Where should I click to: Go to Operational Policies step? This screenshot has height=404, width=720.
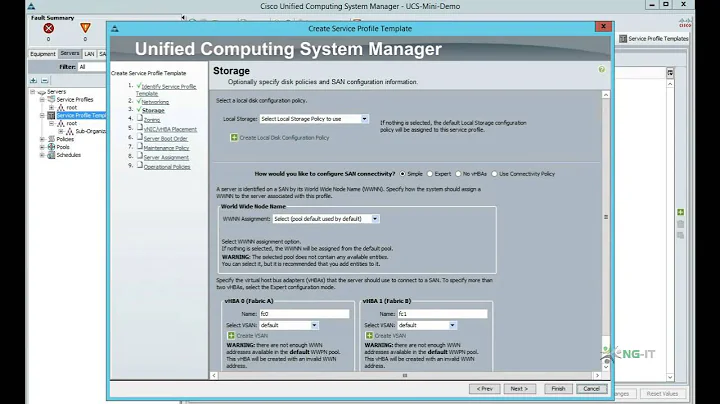click(x=167, y=167)
